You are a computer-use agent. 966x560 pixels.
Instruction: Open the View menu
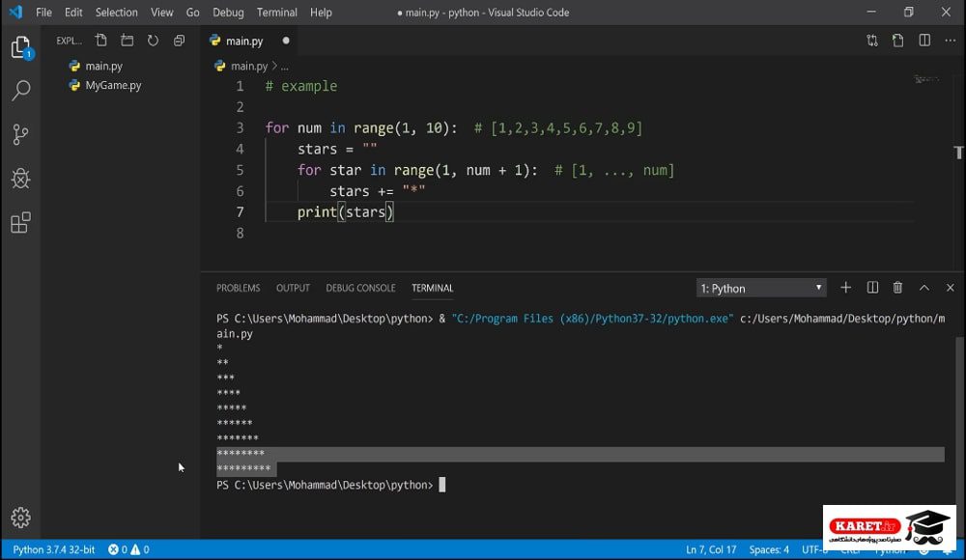click(162, 13)
